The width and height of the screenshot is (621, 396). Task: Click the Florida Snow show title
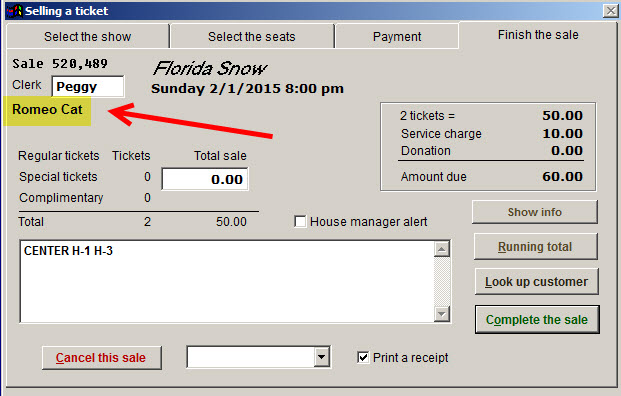tap(210, 69)
